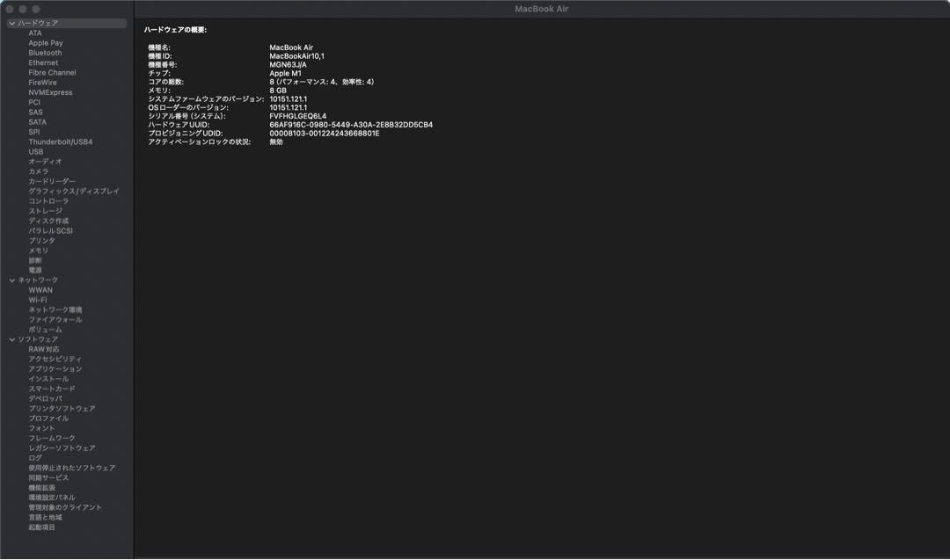This screenshot has width=950, height=560.
Task: Select 同期サービス in the sidebar
Action: [x=48, y=478]
